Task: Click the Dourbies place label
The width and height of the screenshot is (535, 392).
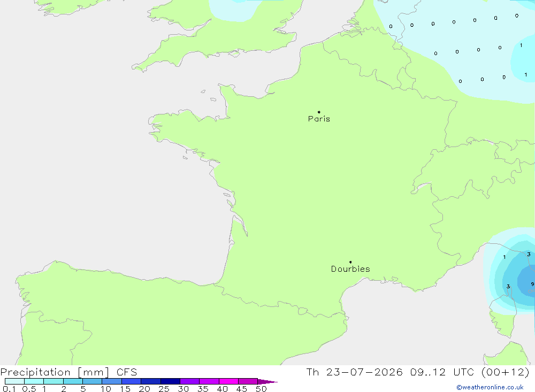Action: click(350, 269)
